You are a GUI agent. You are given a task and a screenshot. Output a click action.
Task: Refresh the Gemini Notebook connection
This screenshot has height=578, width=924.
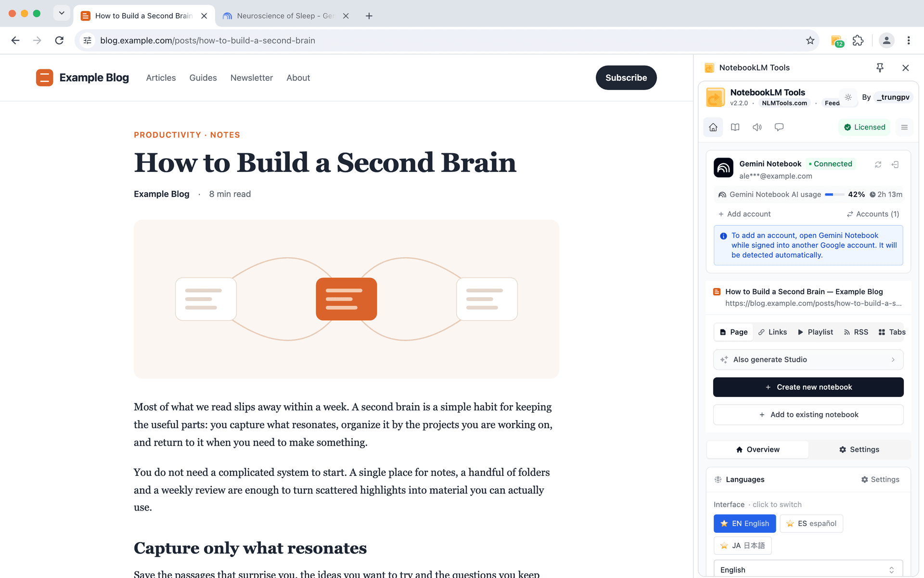pos(878,165)
